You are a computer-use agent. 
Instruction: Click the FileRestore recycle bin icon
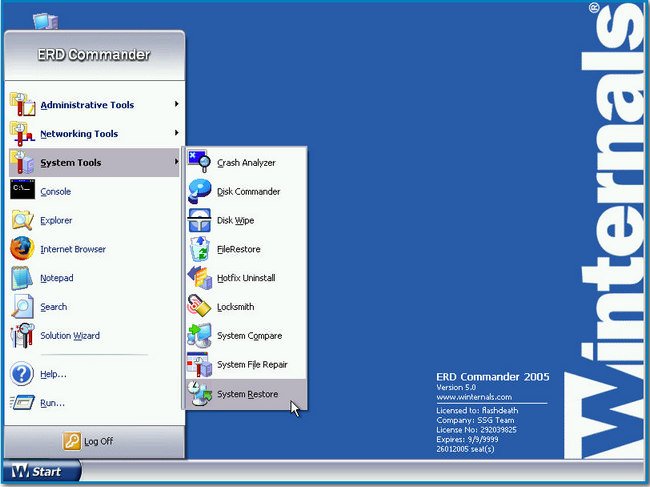(199, 249)
